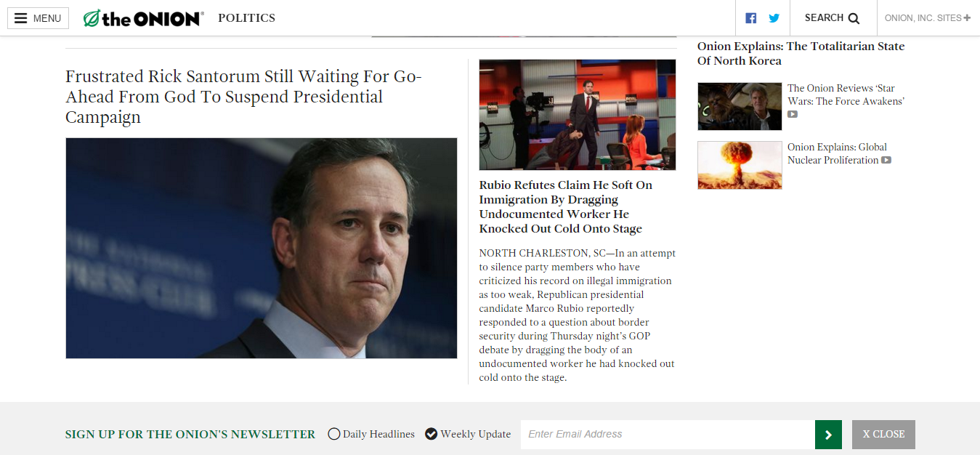
Task: Open Rubio Refutes Claim headline link
Action: click(x=566, y=206)
